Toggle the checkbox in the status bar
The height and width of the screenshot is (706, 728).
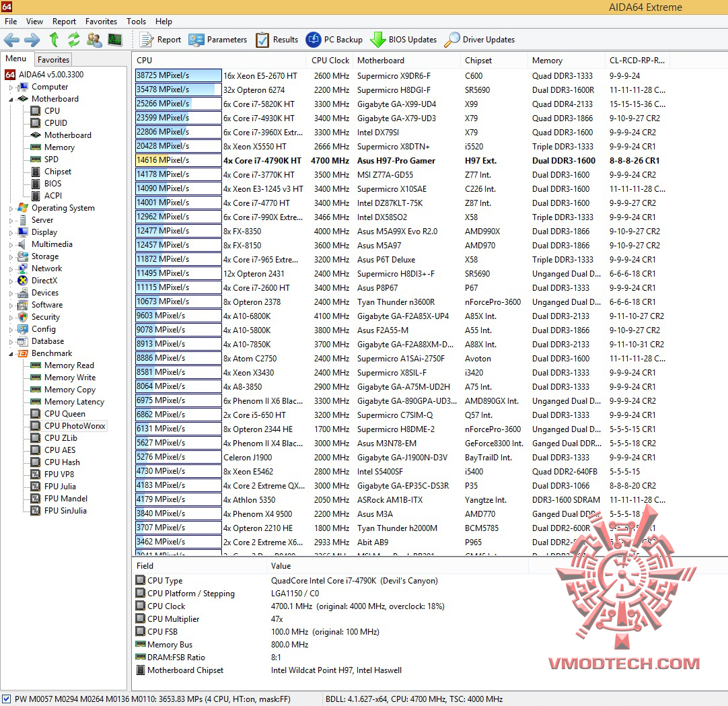7,699
